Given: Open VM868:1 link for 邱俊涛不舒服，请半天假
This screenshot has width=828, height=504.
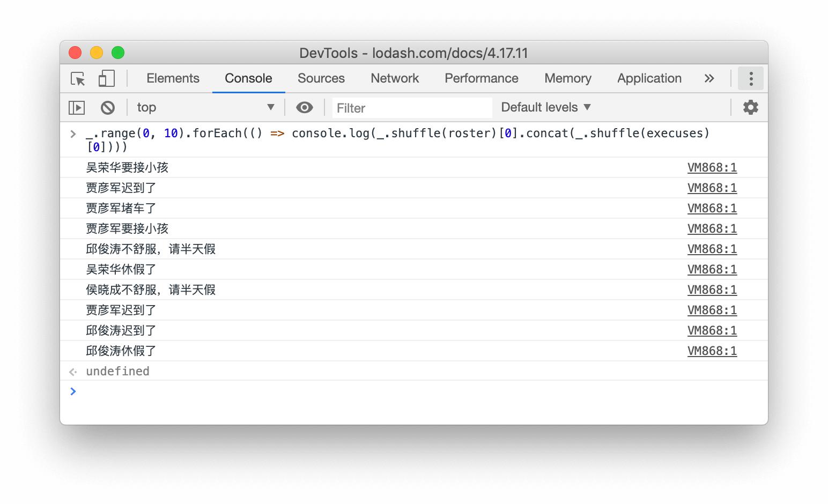Looking at the screenshot, I should [712, 249].
